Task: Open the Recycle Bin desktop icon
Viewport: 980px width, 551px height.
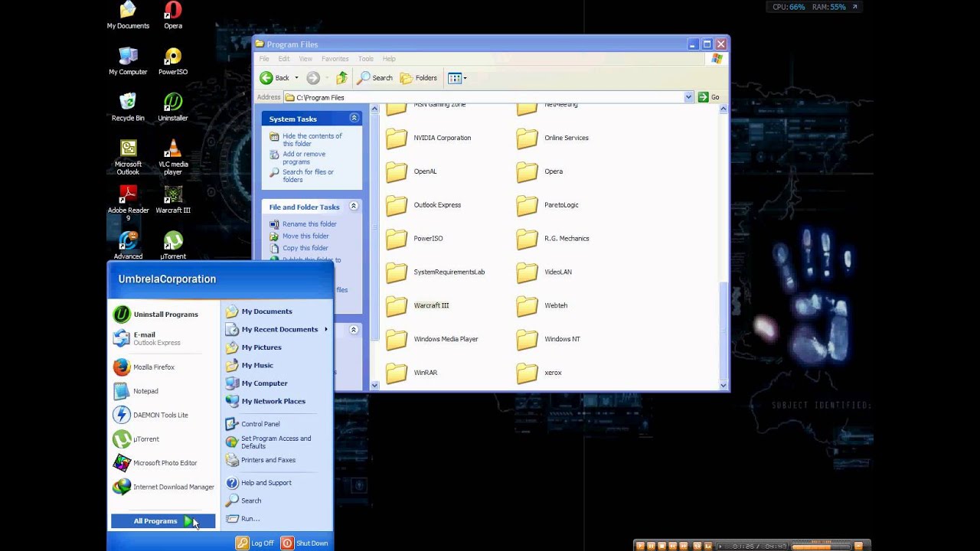Action: [128, 107]
